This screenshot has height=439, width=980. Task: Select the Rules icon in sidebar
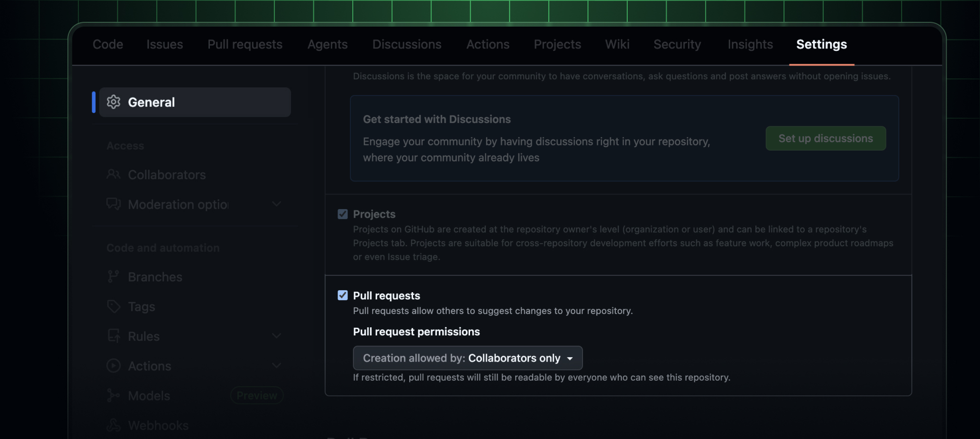pyautogui.click(x=113, y=336)
